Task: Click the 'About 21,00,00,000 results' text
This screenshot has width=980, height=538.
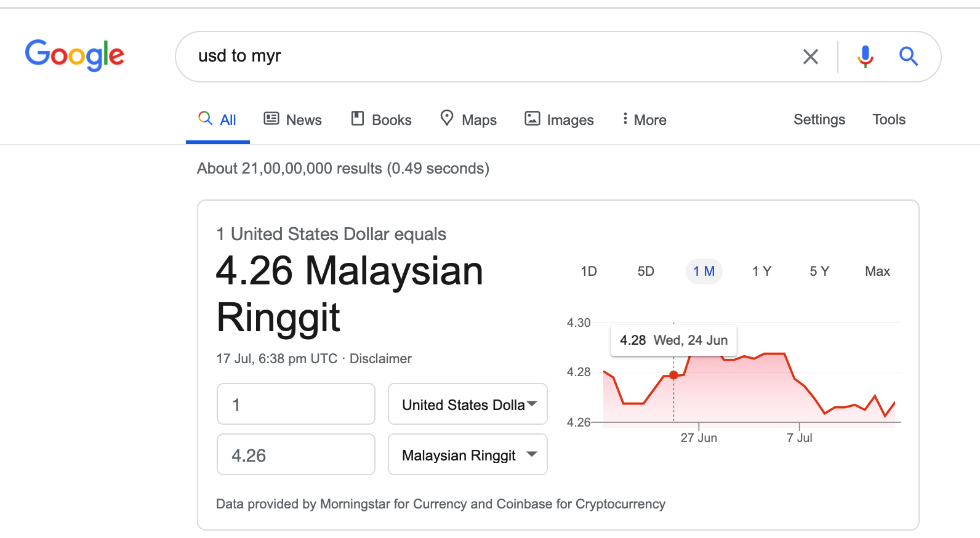Action: (343, 169)
